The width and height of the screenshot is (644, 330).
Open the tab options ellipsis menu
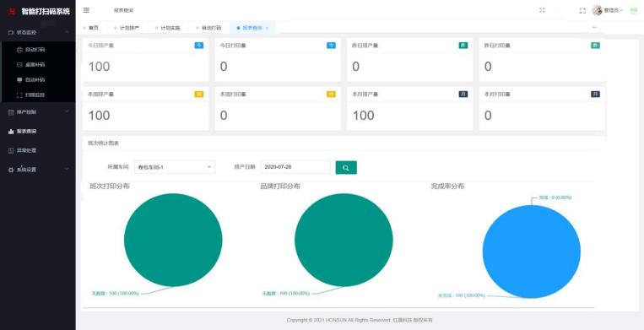tap(594, 28)
